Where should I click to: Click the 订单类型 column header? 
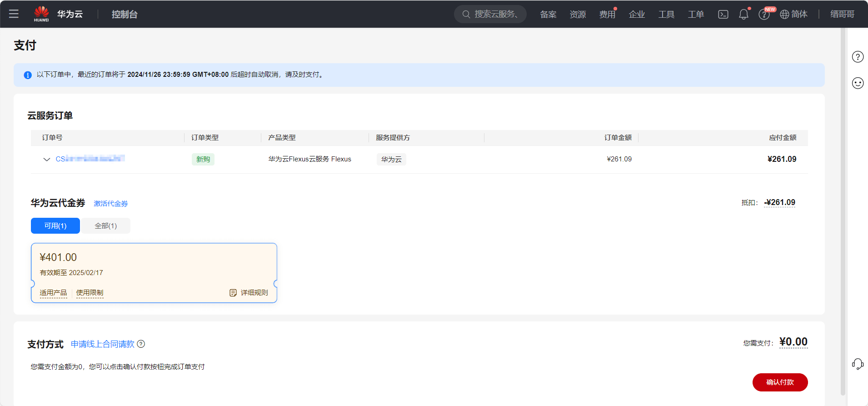(x=205, y=138)
